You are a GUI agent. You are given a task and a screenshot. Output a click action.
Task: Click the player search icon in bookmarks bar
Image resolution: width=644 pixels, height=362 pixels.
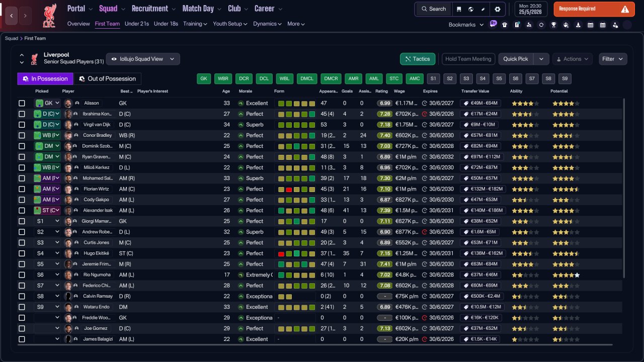(x=529, y=25)
